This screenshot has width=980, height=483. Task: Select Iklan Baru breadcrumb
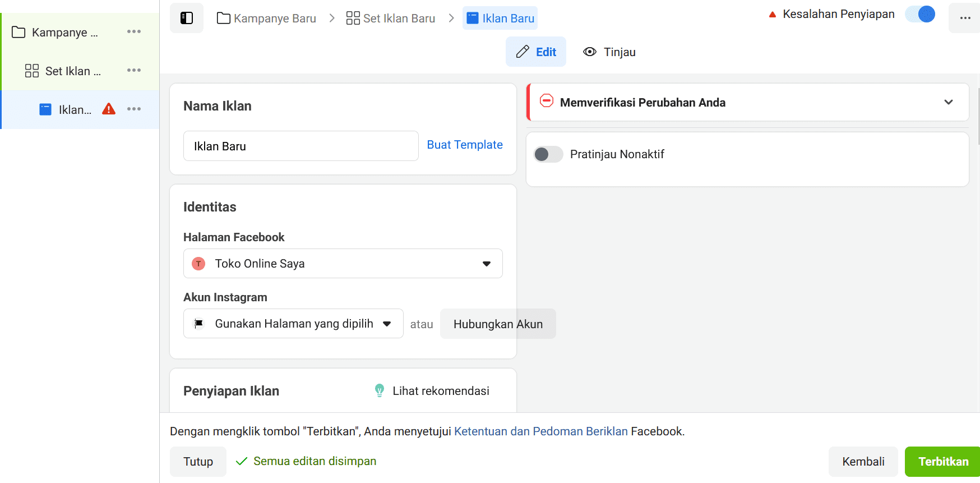point(500,19)
